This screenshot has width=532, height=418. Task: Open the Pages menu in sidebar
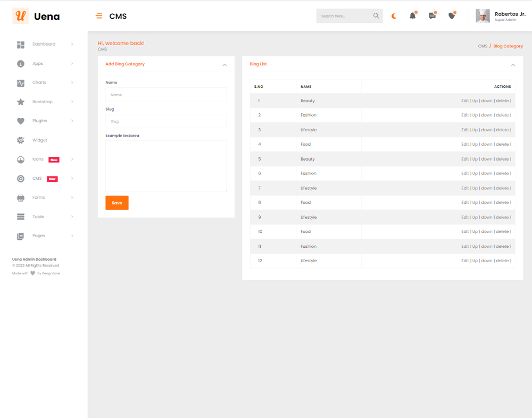(x=39, y=236)
